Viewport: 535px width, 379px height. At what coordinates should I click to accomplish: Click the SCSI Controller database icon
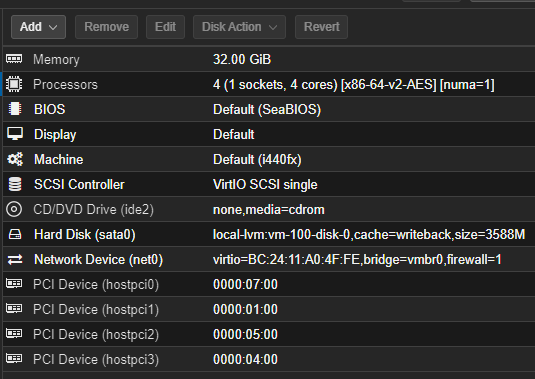pyautogui.click(x=15, y=184)
